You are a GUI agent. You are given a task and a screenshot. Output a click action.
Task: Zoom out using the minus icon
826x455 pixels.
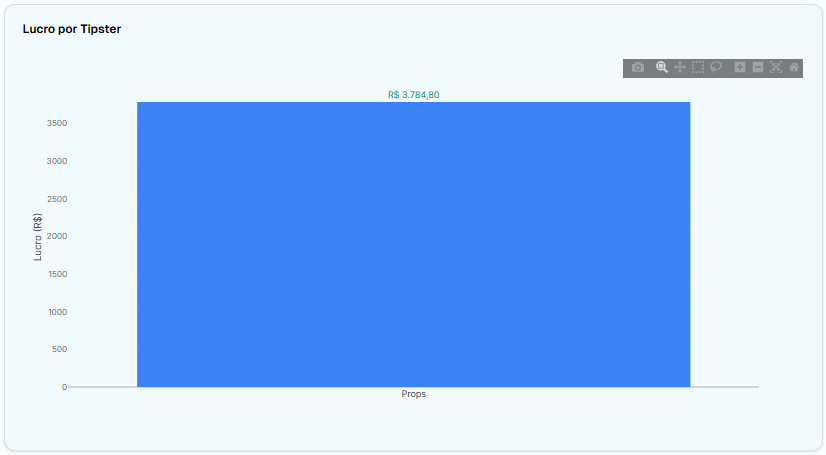(x=758, y=67)
